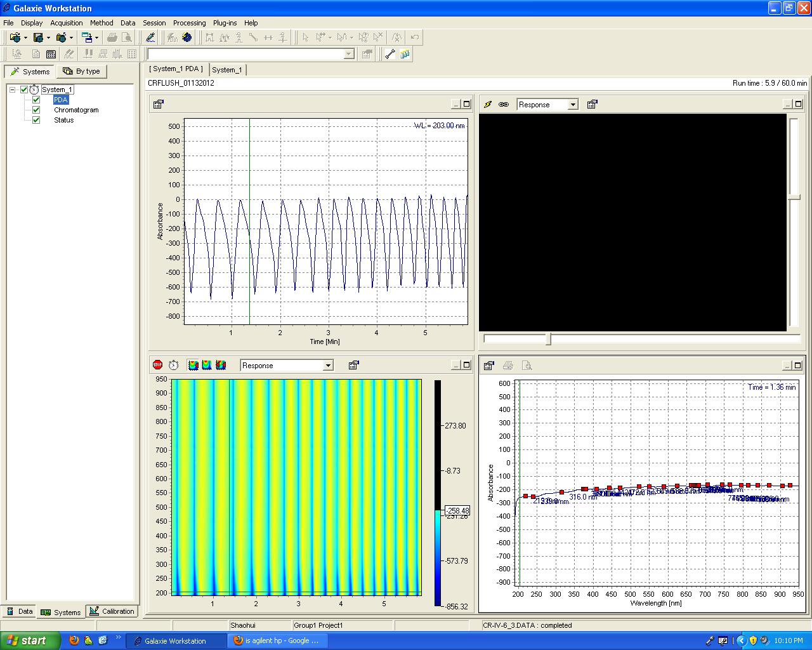Click the pen signature icon in main toolbar
The width and height of the screenshot is (812, 650).
[150, 37]
